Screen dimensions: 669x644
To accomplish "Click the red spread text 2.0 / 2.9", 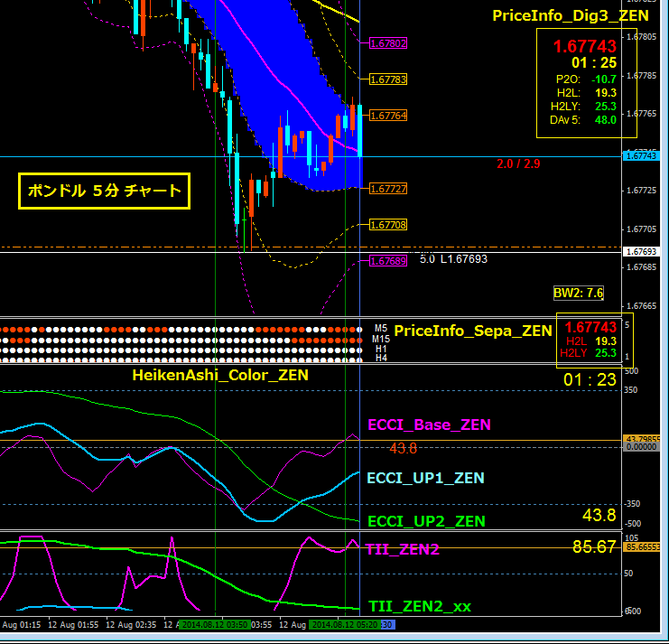I will pos(518,163).
